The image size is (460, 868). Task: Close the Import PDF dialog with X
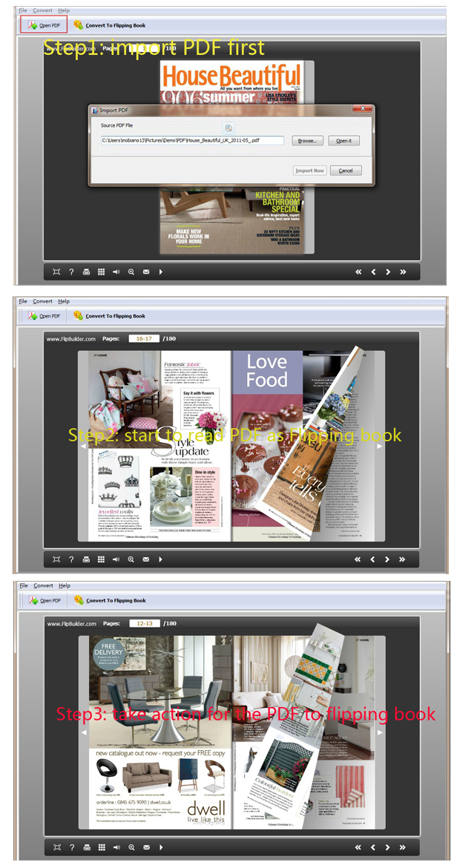coord(363,110)
